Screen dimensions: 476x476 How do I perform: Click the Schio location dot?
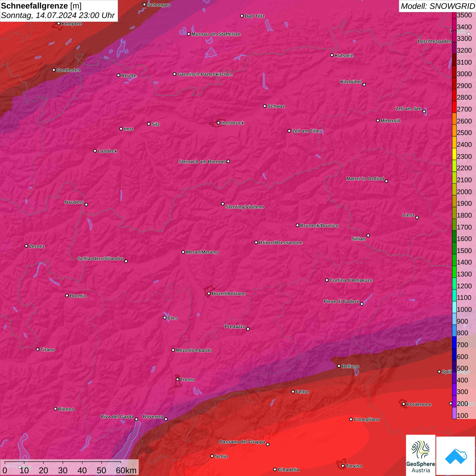coord(212,456)
